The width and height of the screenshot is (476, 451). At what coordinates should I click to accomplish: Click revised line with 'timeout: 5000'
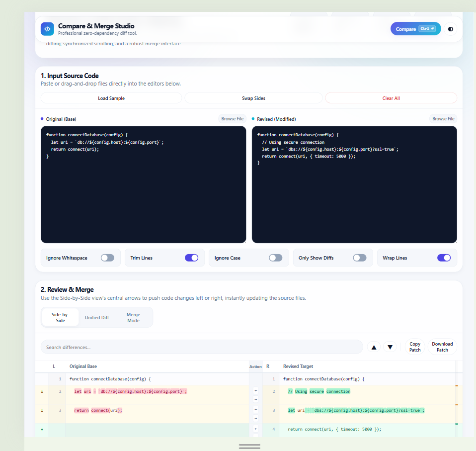click(x=334, y=429)
